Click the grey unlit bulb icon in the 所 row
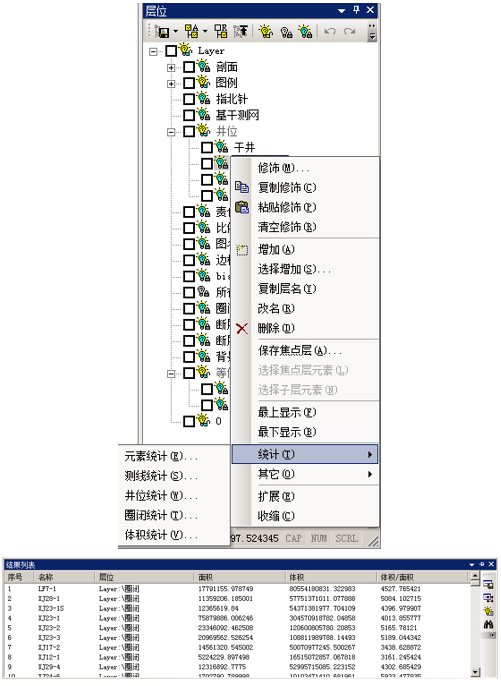The width and height of the screenshot is (501, 686). pyautogui.click(x=203, y=292)
